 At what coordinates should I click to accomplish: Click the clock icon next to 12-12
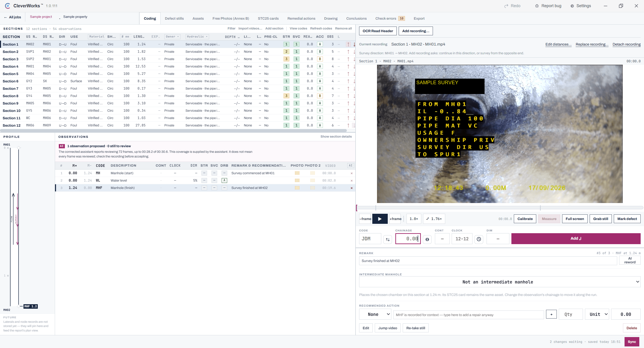[479, 239]
